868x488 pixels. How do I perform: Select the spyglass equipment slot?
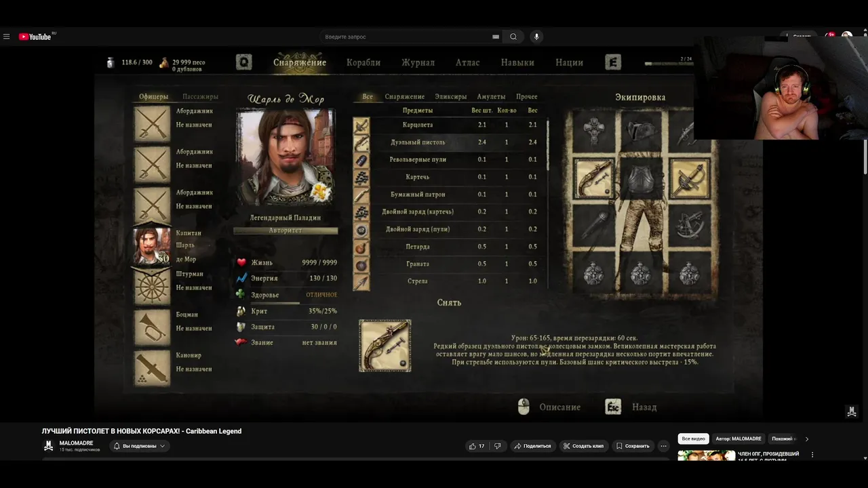point(593,226)
